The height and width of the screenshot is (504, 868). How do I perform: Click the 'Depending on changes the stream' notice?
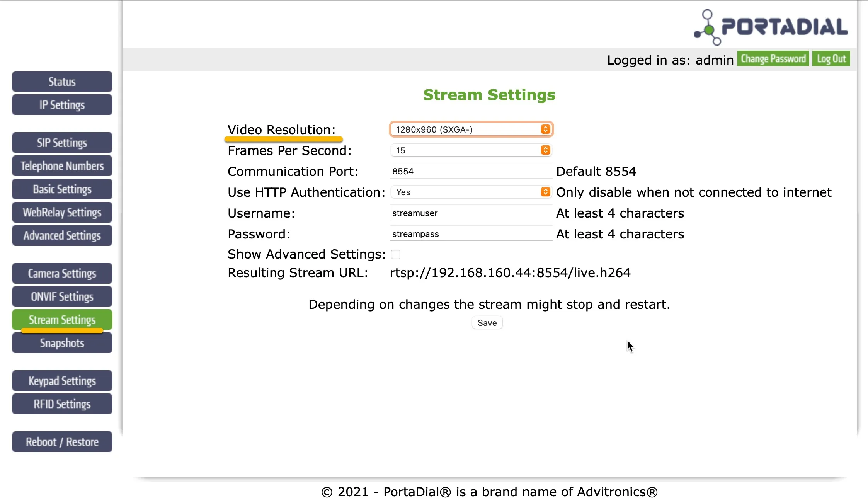tap(489, 305)
